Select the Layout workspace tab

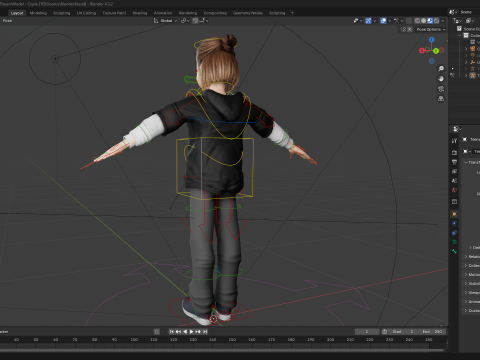[17, 13]
